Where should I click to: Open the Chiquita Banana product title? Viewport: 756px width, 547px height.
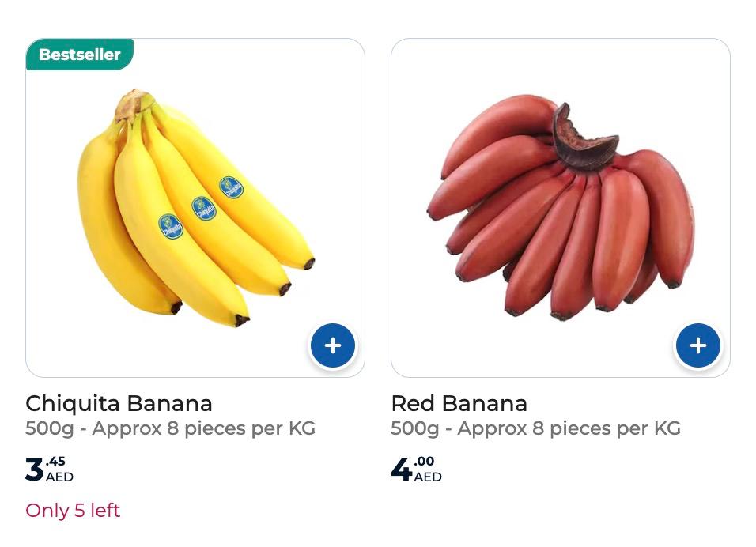tap(119, 403)
